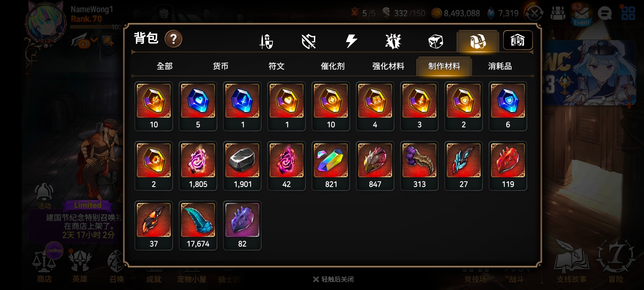Switch to the 货币 tab
The height and width of the screenshot is (290, 644).
point(221,66)
